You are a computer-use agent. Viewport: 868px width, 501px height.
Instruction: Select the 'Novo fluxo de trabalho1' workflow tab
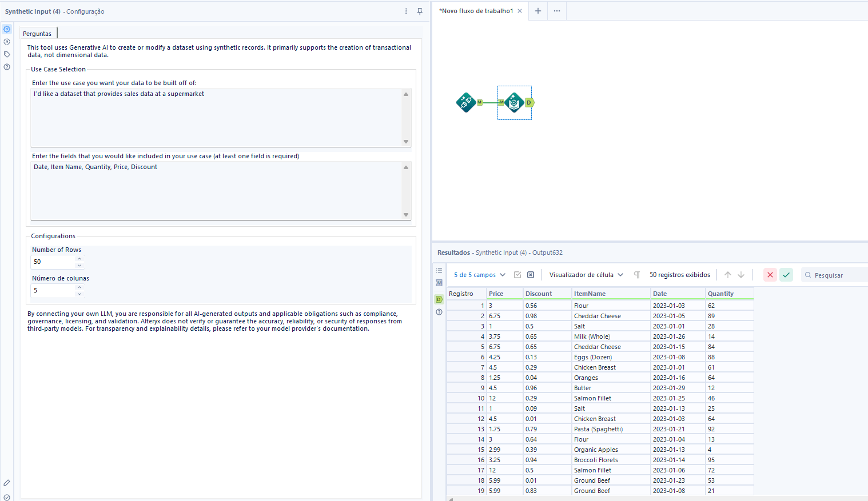tap(476, 11)
